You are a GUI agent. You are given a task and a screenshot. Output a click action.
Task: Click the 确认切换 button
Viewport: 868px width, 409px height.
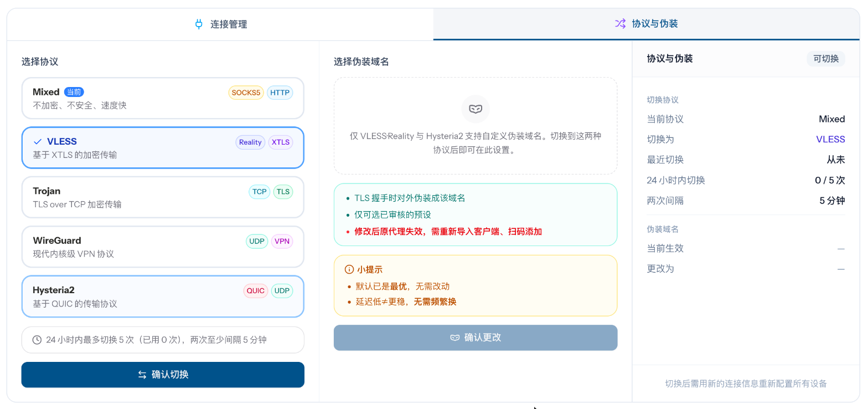tap(163, 375)
